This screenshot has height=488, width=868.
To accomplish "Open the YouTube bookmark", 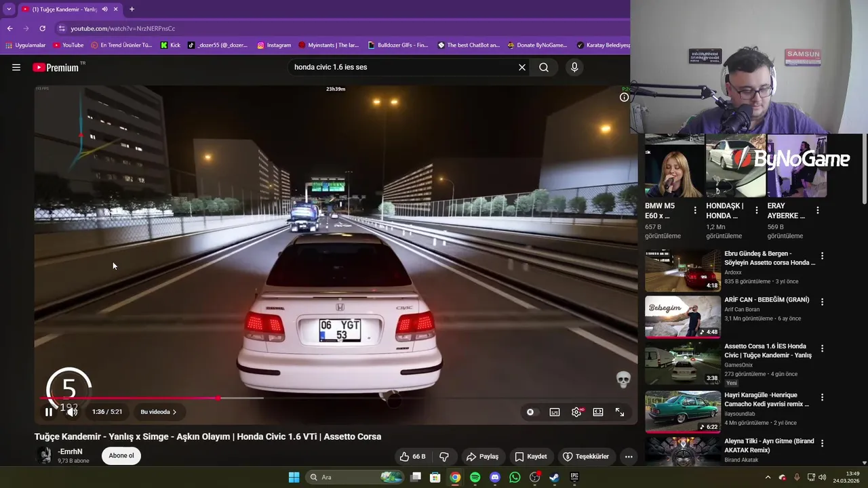I will pos(68,45).
